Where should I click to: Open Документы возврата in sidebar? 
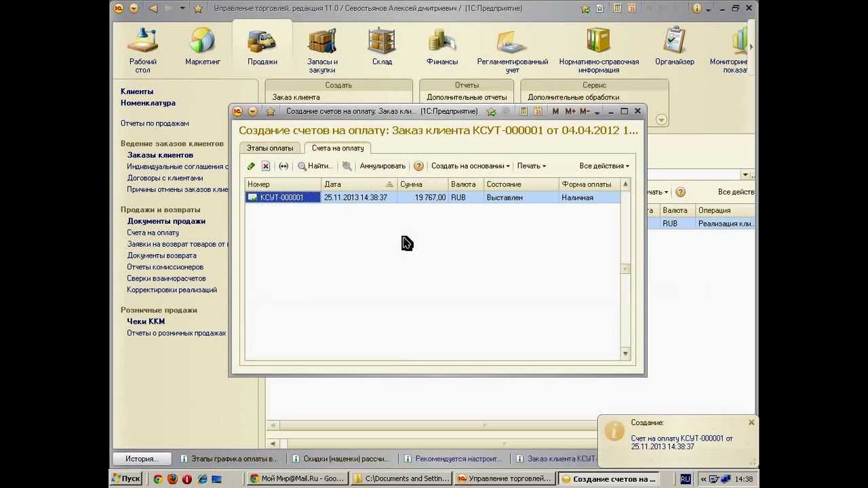coord(161,256)
